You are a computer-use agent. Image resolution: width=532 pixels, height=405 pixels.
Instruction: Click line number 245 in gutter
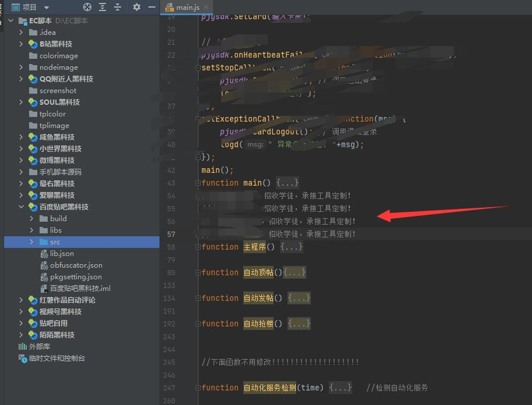coord(169,363)
